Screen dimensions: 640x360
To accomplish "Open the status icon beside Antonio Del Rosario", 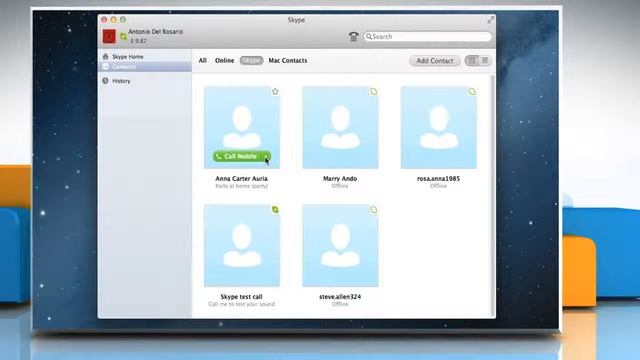I will pyautogui.click(x=123, y=37).
